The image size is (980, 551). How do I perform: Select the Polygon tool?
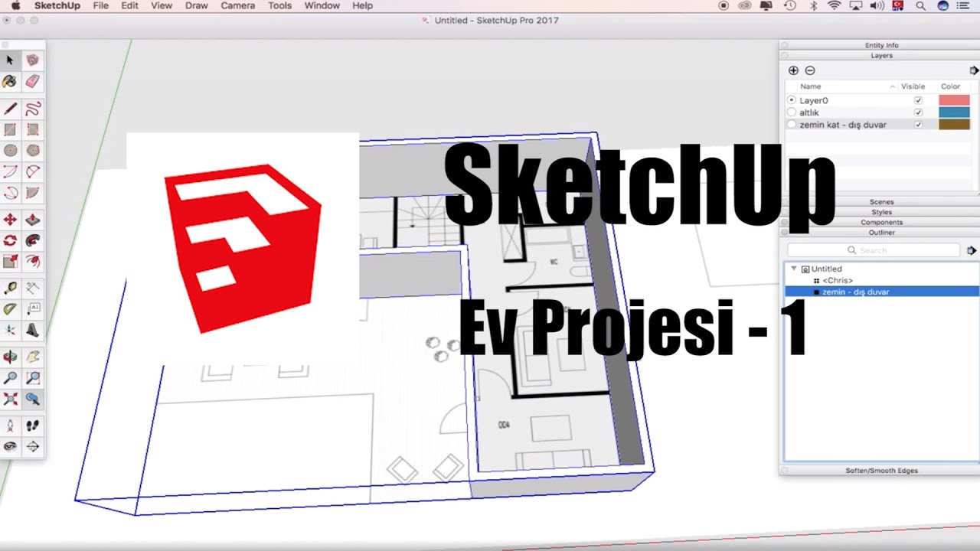(32, 151)
